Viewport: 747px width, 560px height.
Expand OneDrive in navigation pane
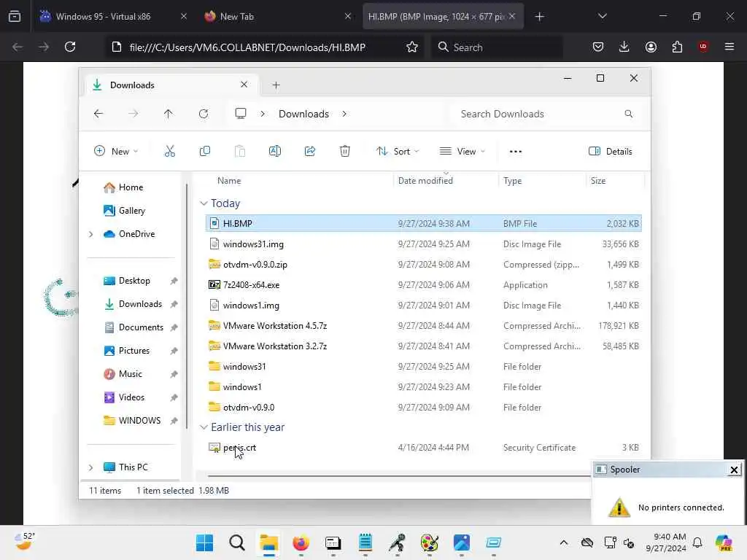pos(91,234)
